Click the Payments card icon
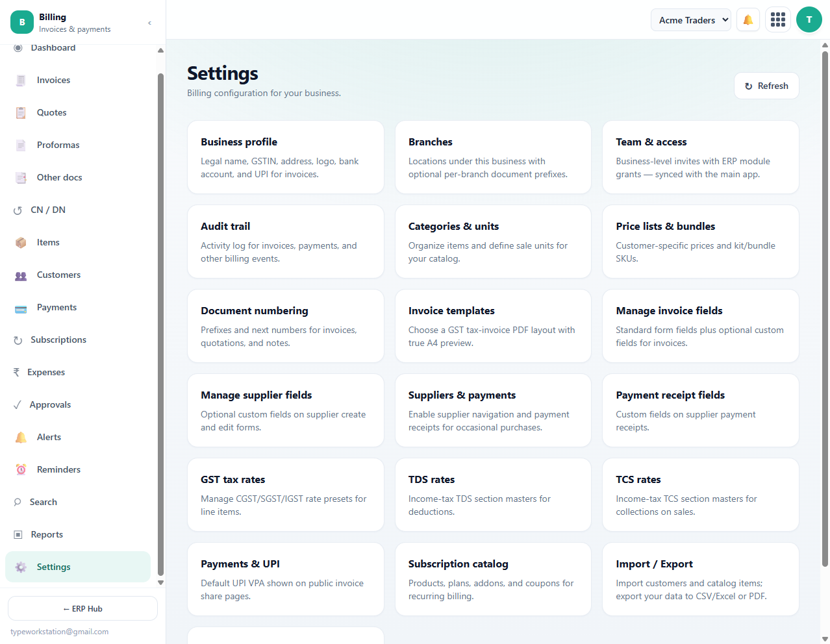The height and width of the screenshot is (644, 830). point(21,308)
